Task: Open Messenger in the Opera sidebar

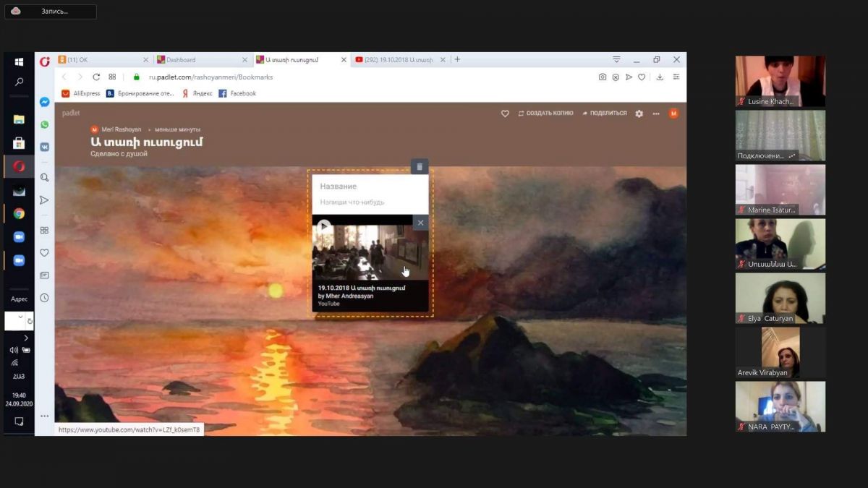Action: pos(44,103)
